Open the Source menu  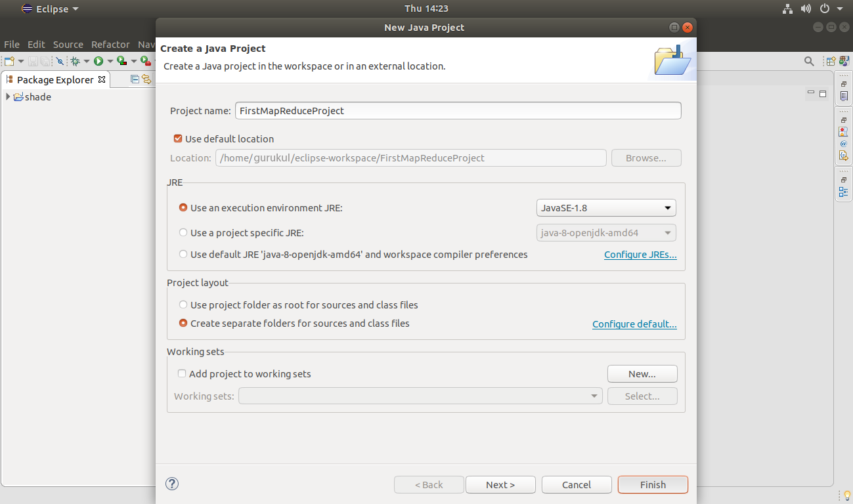(68, 44)
